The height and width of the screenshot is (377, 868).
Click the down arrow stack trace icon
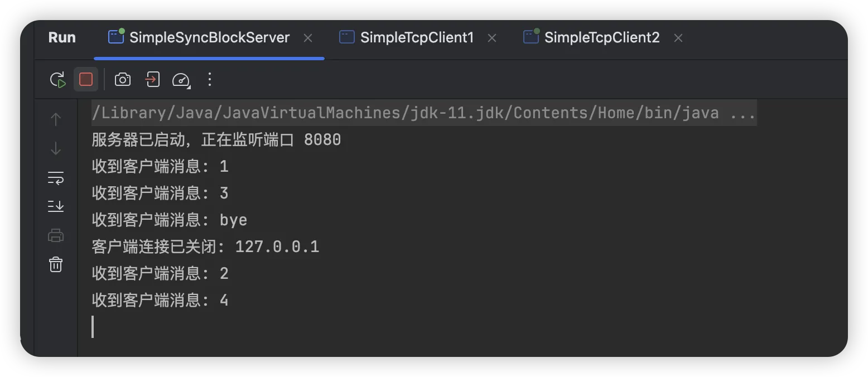pyautogui.click(x=56, y=148)
